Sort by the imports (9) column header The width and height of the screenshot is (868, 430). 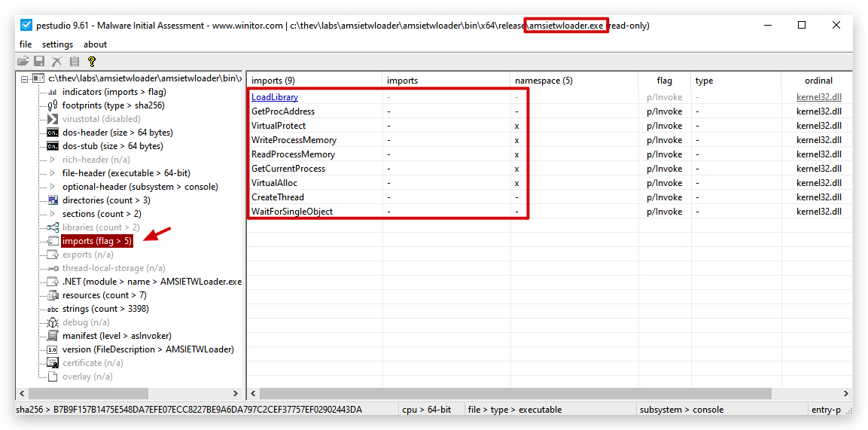(x=315, y=81)
